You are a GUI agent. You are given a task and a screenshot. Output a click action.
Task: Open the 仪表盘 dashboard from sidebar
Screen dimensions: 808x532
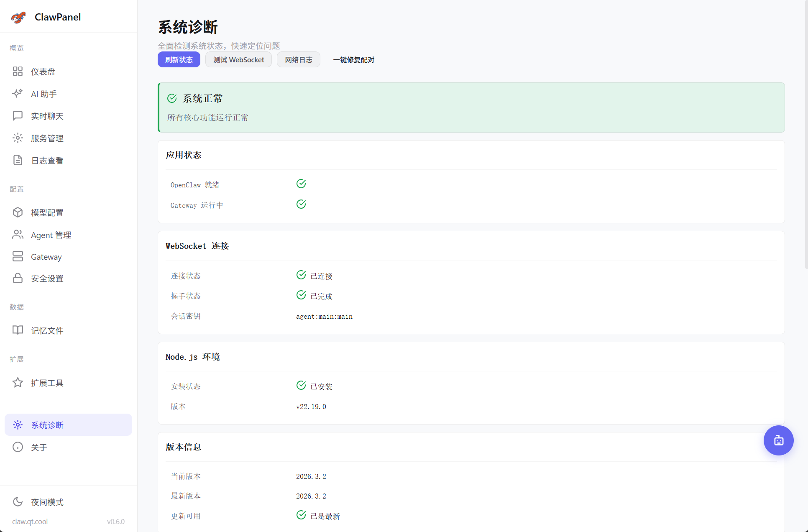tap(18, 71)
